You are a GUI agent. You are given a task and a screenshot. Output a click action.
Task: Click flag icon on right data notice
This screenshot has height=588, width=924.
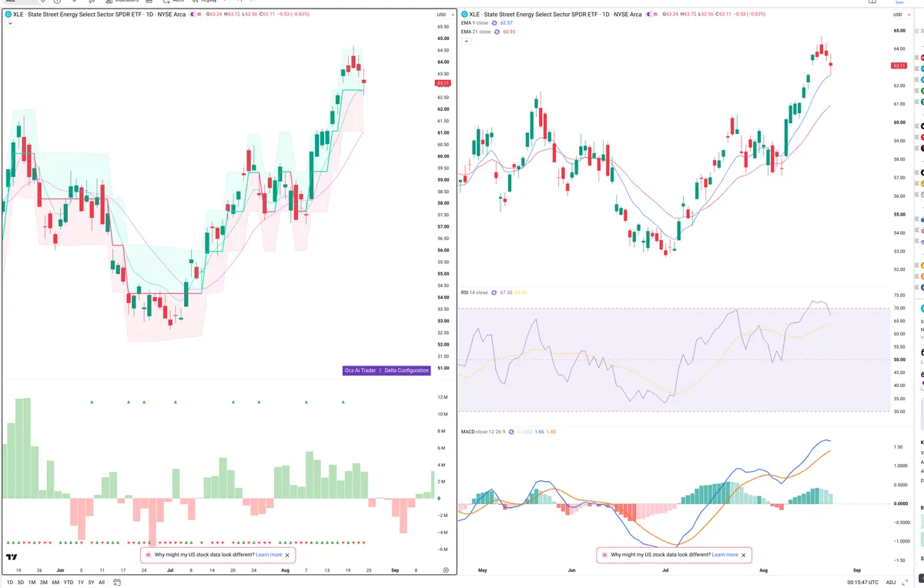click(x=604, y=554)
